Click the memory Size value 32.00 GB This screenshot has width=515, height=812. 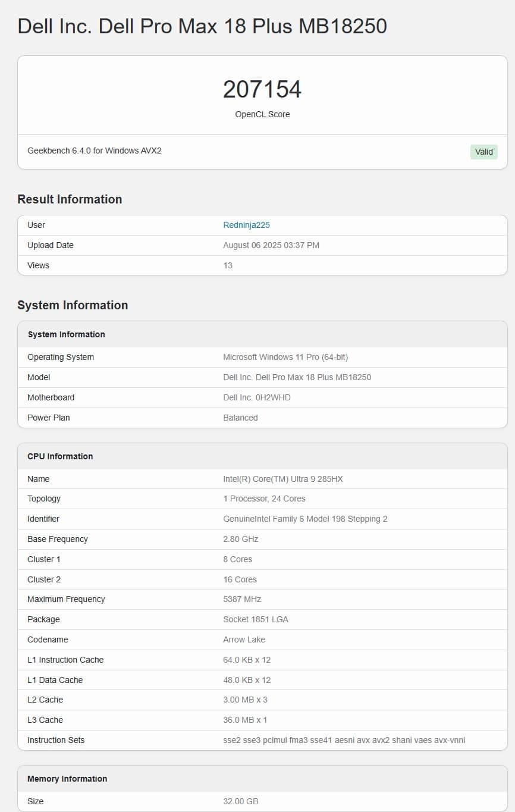point(241,801)
